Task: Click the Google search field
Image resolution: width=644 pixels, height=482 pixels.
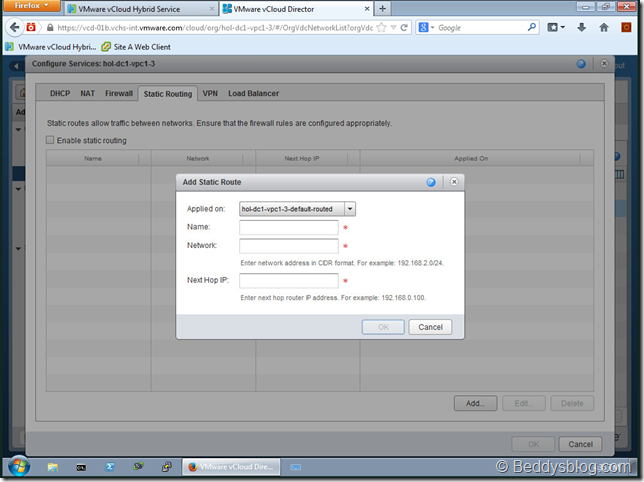Action: click(481, 28)
